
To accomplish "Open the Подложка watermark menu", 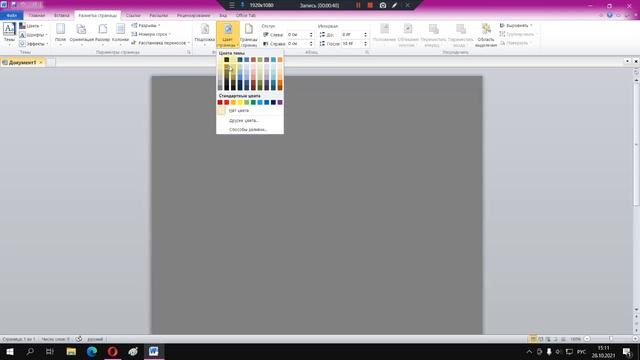I will 204,34.
